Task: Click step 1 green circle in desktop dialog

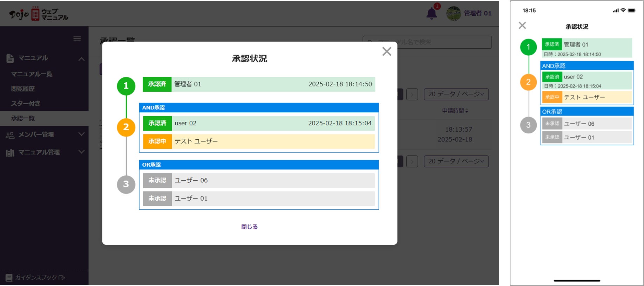Action: [126, 86]
